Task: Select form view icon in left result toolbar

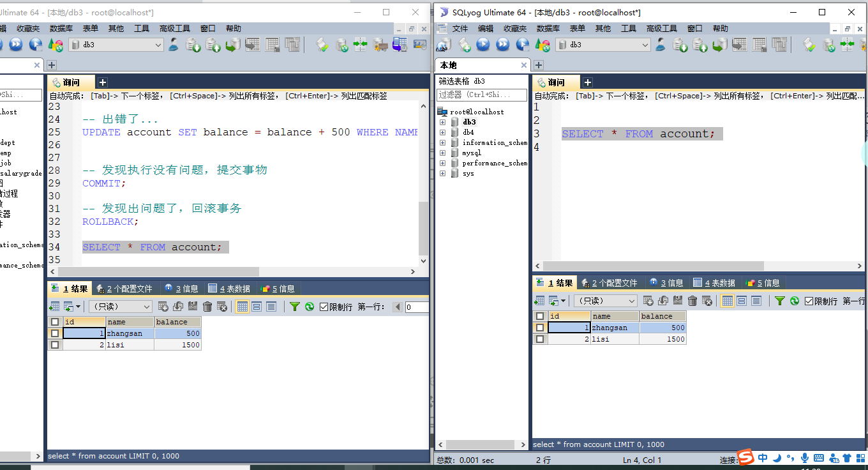Action: pyautogui.click(x=257, y=307)
